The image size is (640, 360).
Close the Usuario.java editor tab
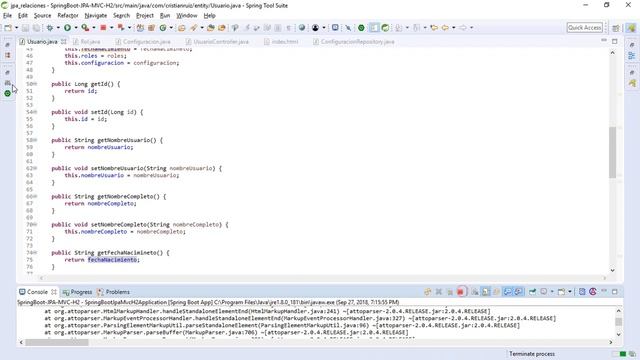coord(64,42)
